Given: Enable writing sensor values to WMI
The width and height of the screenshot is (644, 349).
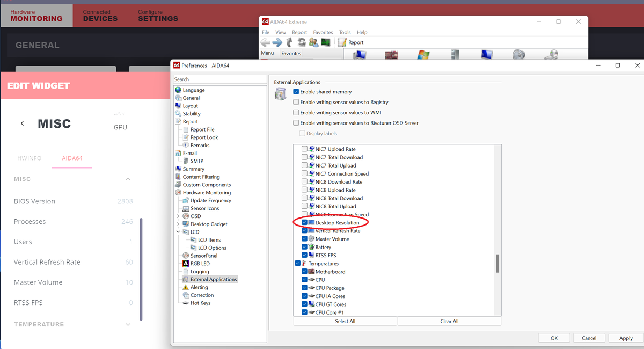Looking at the screenshot, I should coord(296,113).
